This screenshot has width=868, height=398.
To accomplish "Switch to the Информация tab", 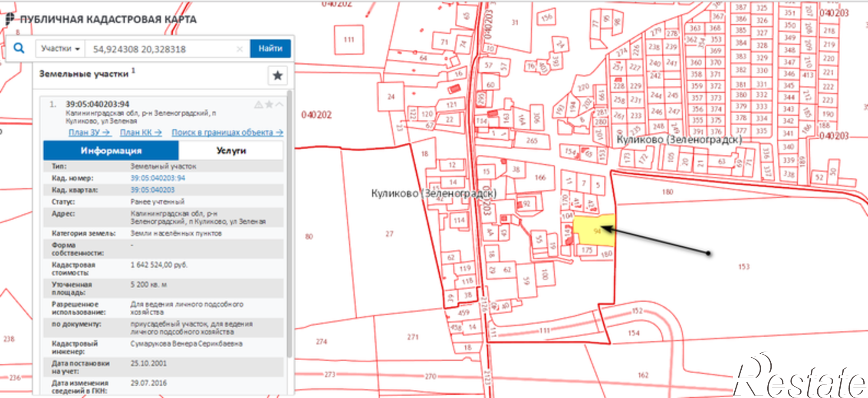I will point(111,150).
